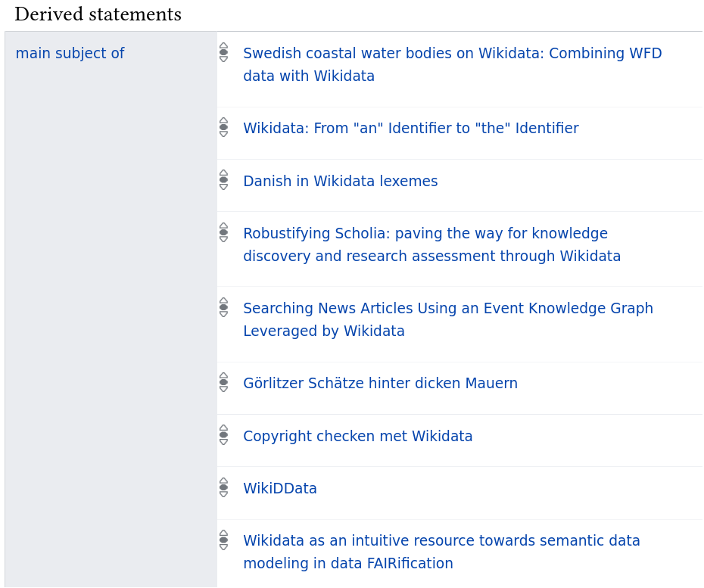
Task: Click the rank icon beside the FAIRification statement
Action: 223,540
